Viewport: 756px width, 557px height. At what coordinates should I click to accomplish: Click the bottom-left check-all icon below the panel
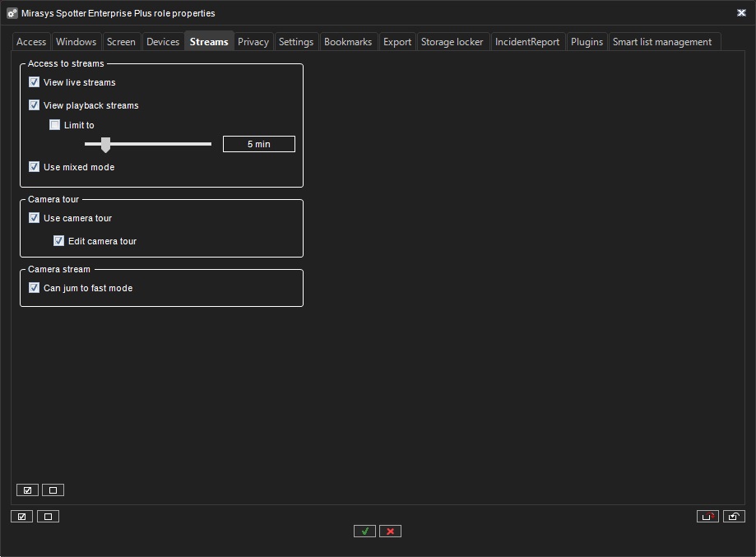point(21,517)
